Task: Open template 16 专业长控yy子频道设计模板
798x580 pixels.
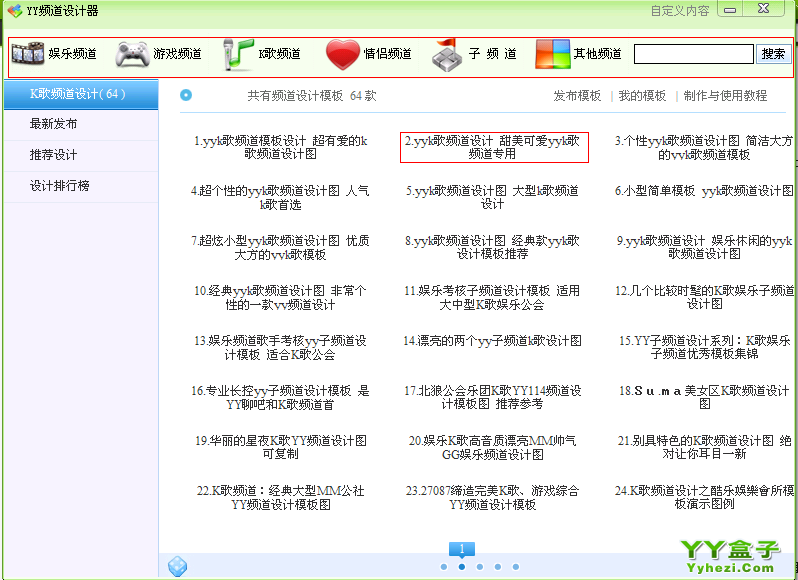Action: tap(280, 398)
